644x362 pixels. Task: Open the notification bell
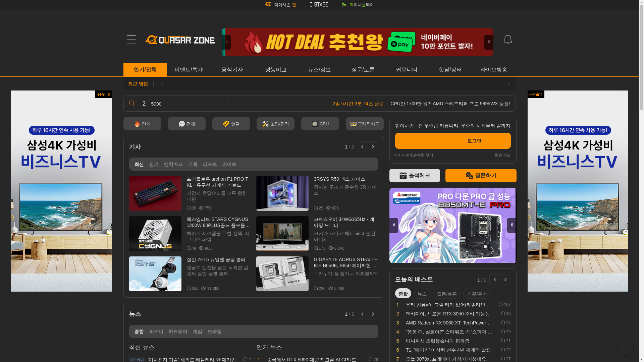pyautogui.click(x=507, y=40)
